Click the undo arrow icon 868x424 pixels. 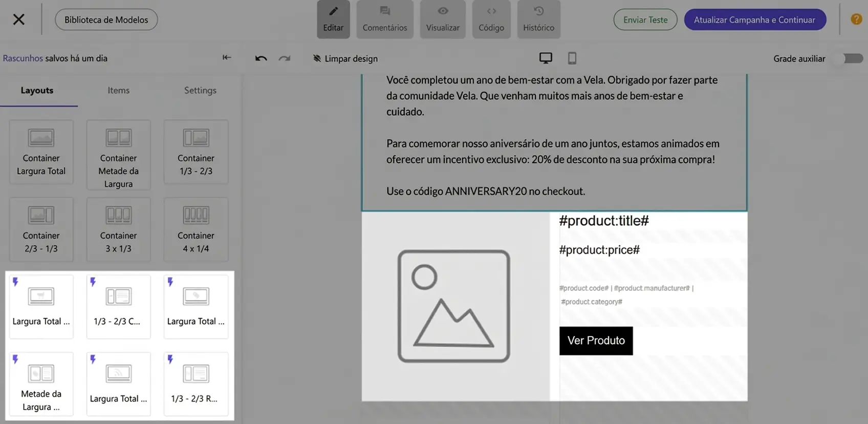[x=261, y=58]
